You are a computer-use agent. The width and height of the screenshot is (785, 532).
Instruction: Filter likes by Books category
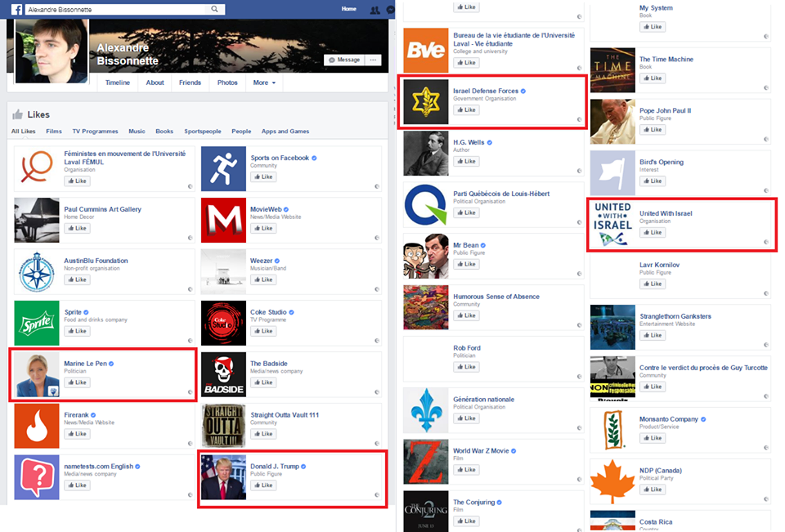(164, 131)
